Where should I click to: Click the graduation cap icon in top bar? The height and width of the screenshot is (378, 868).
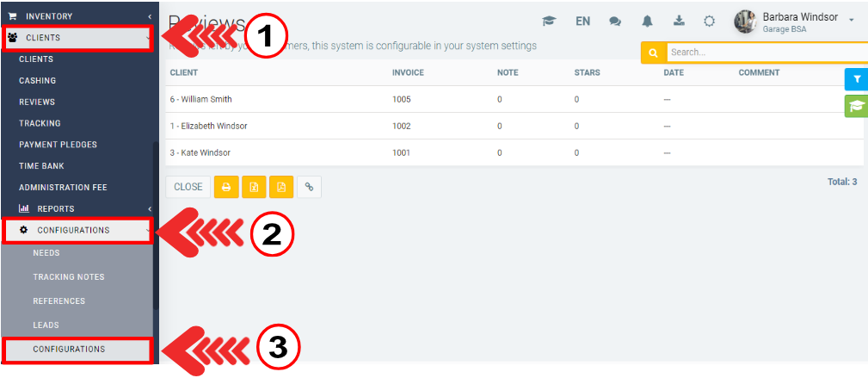[548, 21]
